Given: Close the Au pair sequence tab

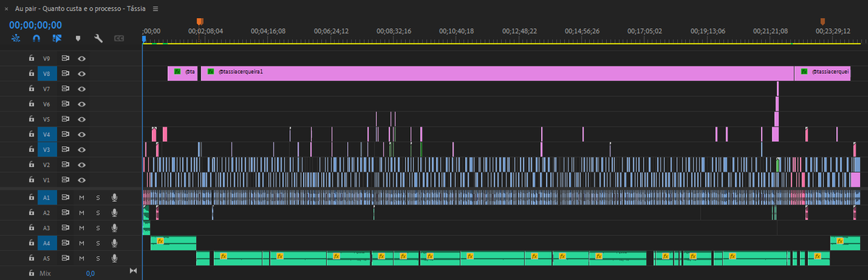Looking at the screenshot, I should 6,8.
